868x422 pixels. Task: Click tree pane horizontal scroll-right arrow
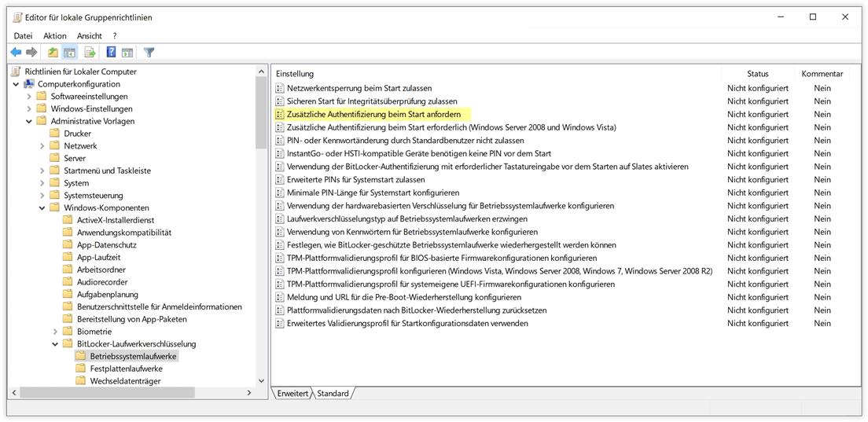pos(249,393)
